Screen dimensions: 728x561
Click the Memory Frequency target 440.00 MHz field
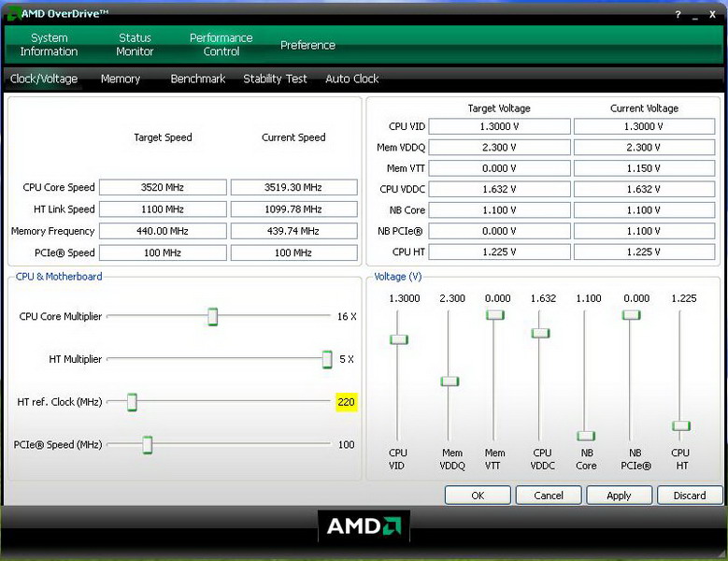[163, 231]
